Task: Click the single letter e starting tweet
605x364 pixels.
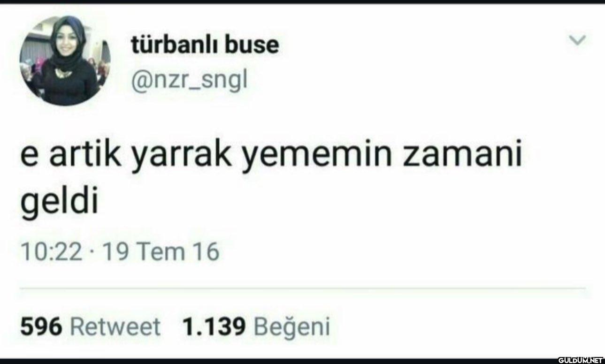Action: pos(29,159)
